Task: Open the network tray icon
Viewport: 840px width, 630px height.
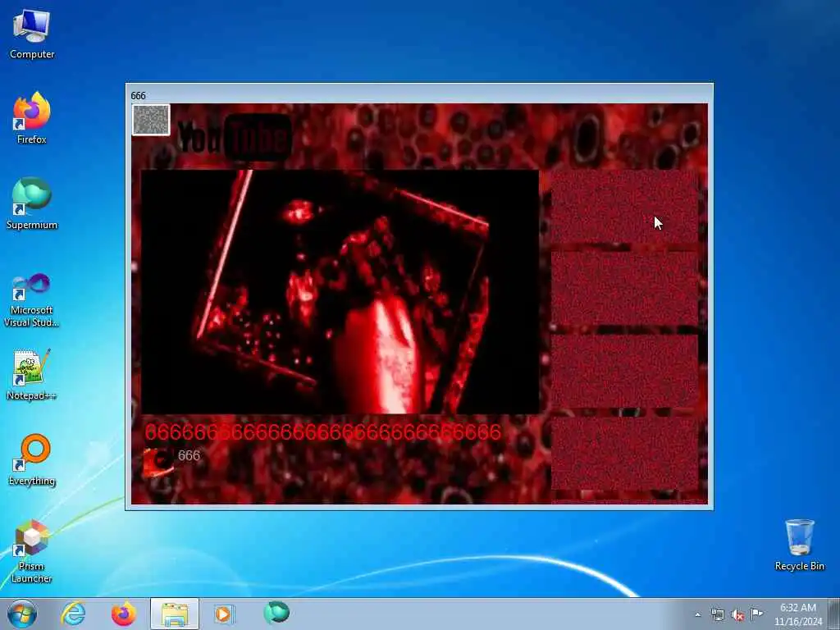Action: coord(717,614)
